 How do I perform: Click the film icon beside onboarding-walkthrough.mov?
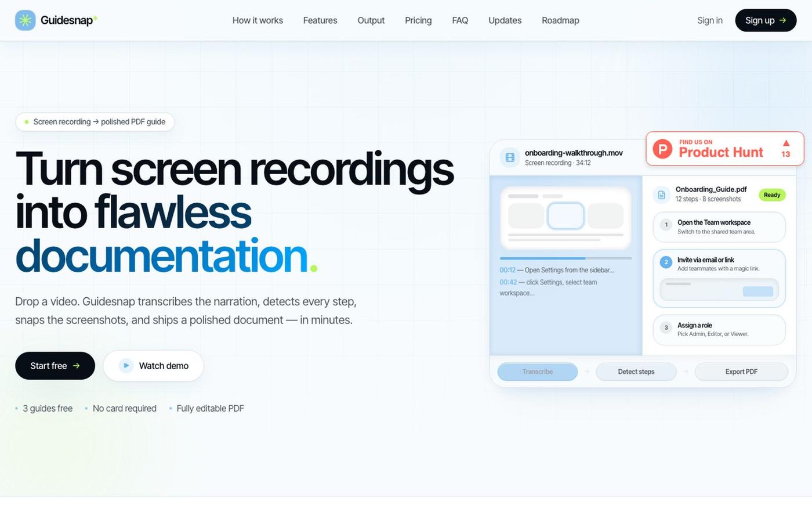[510, 157]
